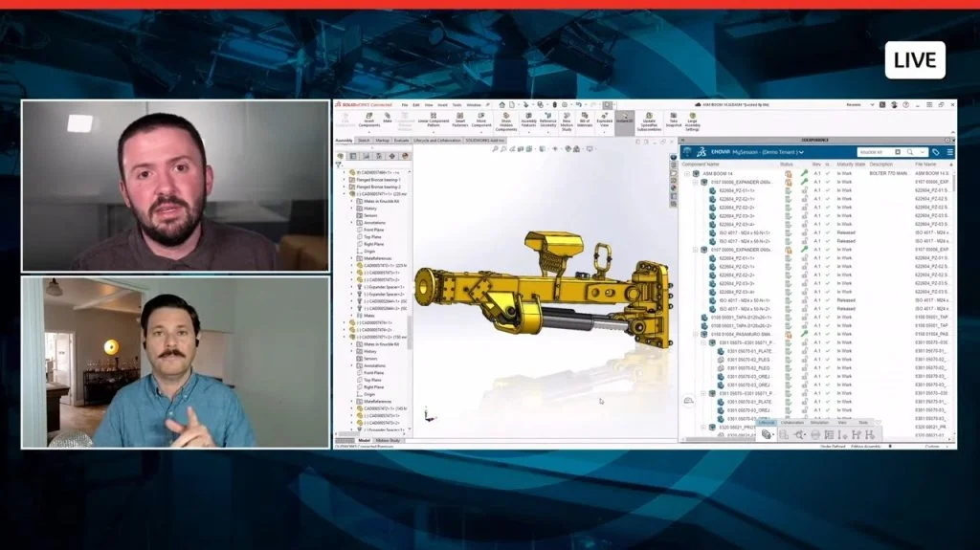Launch Smart Fasteners tool
The height and width of the screenshot is (550, 980).
click(460, 120)
